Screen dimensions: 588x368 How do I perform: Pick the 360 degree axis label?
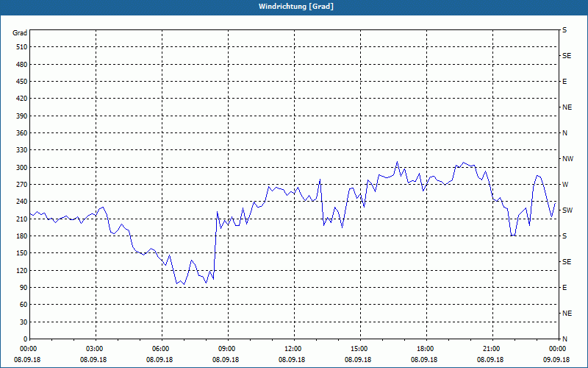[22, 133]
